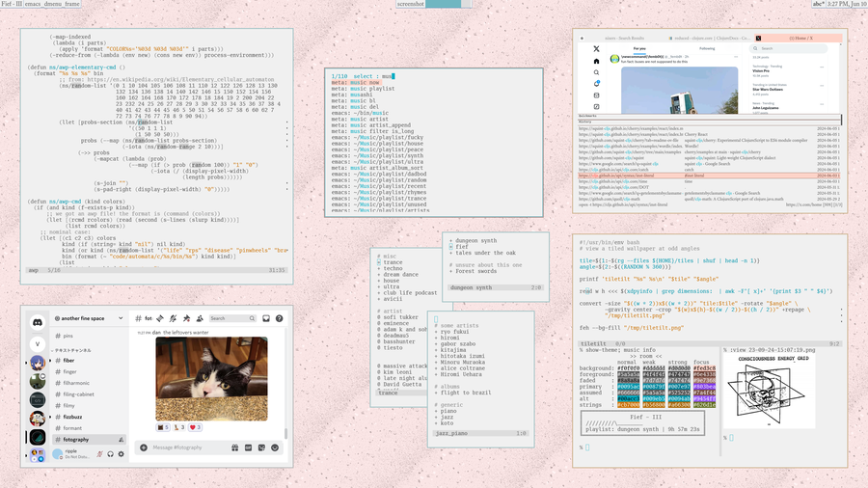Click #fed3c8 focus background color swatch

[704, 368]
